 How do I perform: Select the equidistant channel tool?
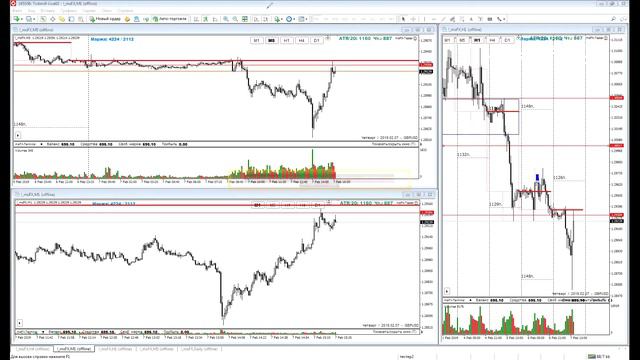point(452,19)
